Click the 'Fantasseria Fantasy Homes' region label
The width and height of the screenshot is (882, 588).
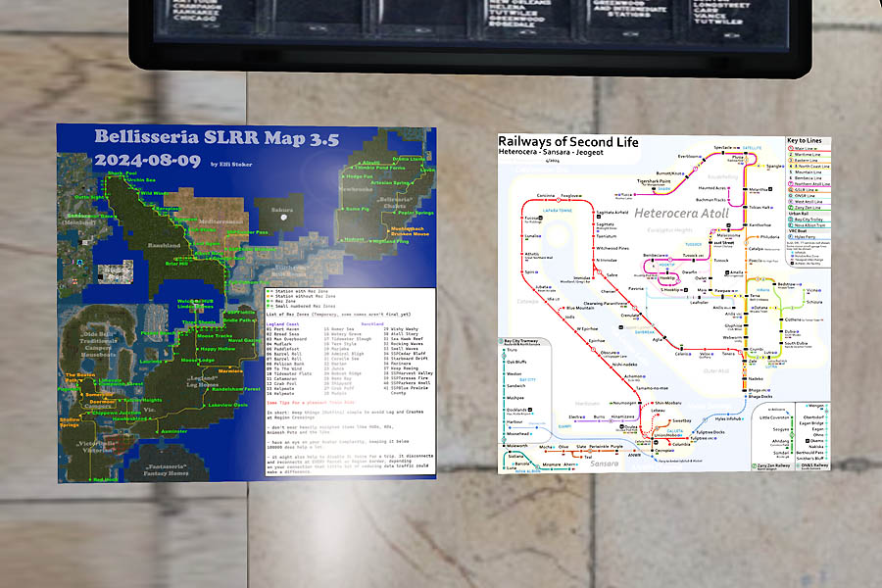pyautogui.click(x=166, y=469)
